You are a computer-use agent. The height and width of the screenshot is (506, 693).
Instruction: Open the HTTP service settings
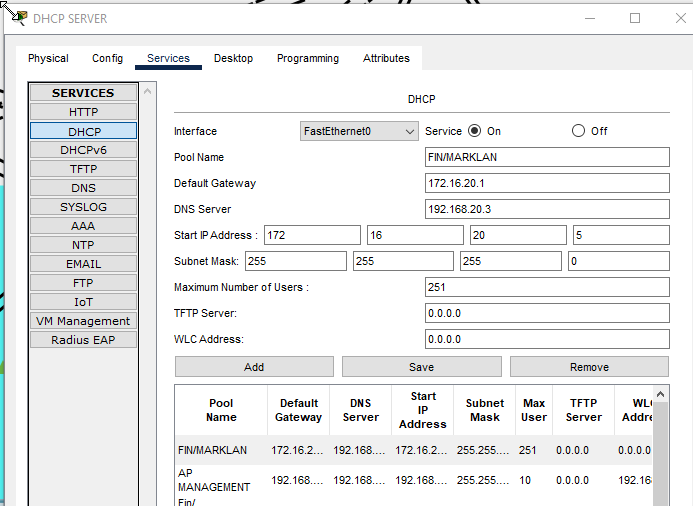84,112
